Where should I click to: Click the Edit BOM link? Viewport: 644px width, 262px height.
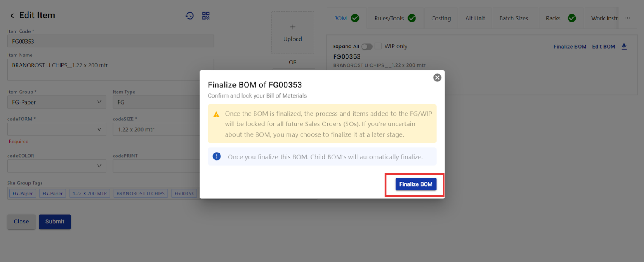(603, 47)
